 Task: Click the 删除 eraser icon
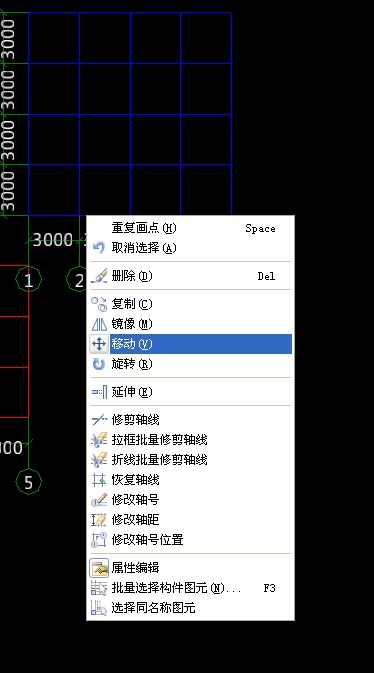[x=99, y=276]
